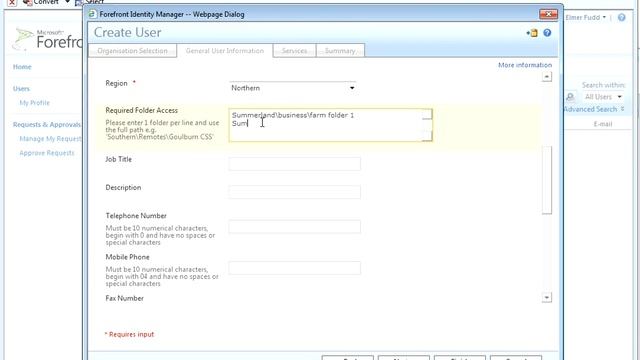Close the Forefront Identity Manager dialog
The height and width of the screenshot is (360, 640).
[x=548, y=14]
